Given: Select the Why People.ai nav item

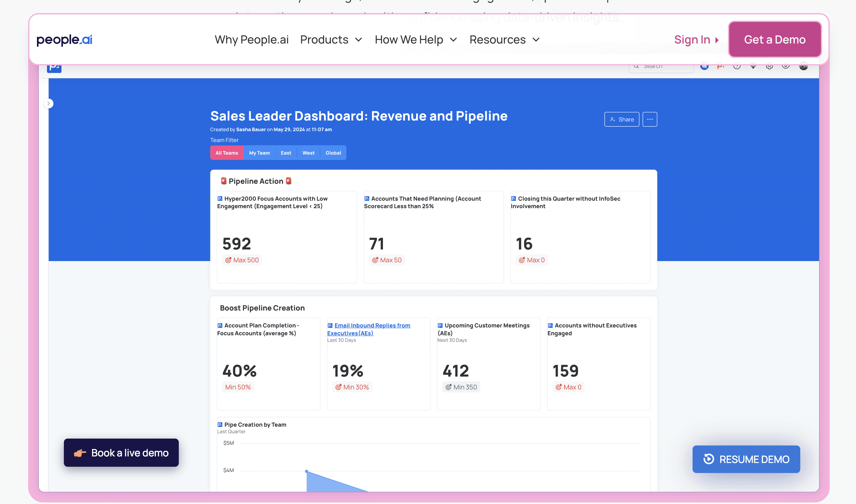Looking at the screenshot, I should [x=251, y=39].
